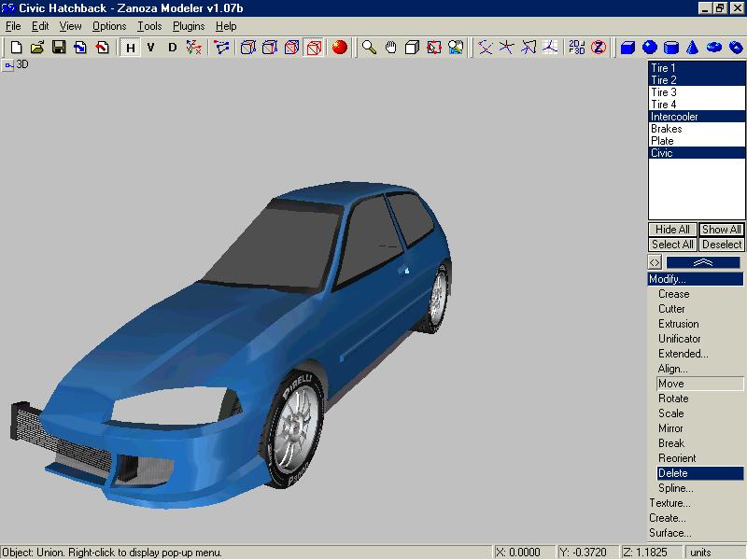Click the New file icon

pos(16,48)
